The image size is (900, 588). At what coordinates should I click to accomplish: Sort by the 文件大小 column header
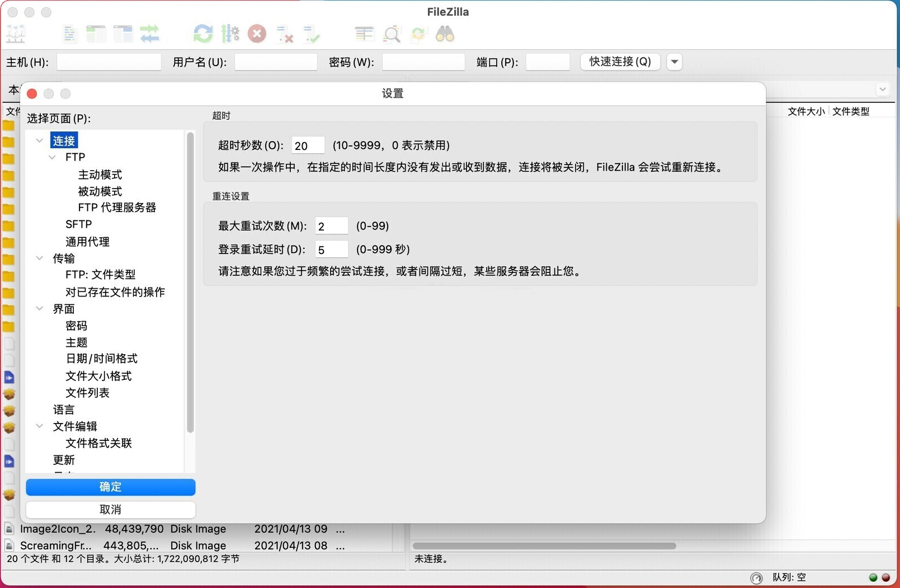[x=806, y=111]
